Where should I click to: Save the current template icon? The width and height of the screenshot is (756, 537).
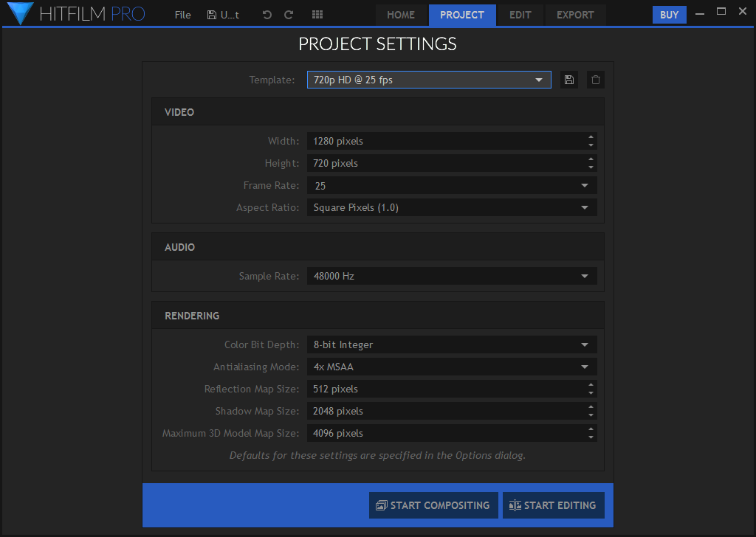(568, 80)
